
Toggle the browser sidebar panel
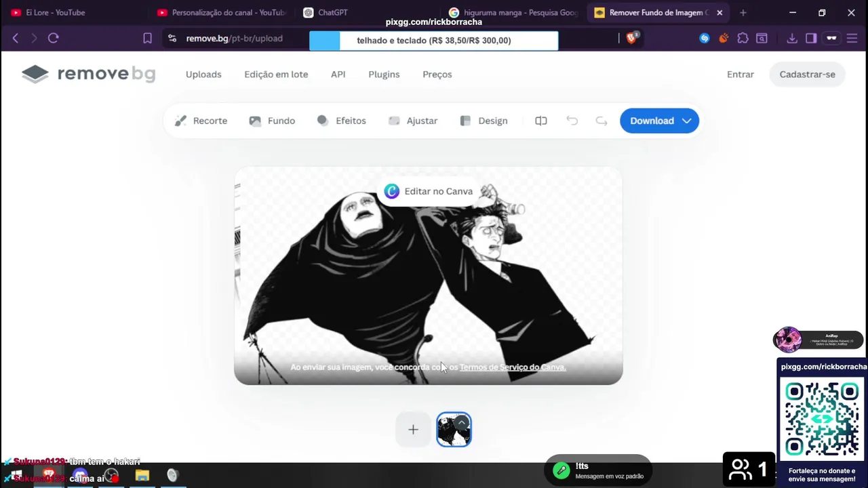pyautogui.click(x=811, y=39)
